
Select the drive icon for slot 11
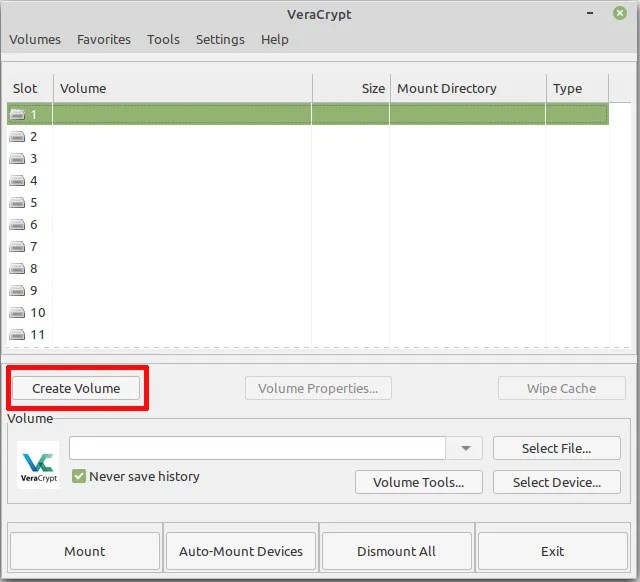point(17,335)
